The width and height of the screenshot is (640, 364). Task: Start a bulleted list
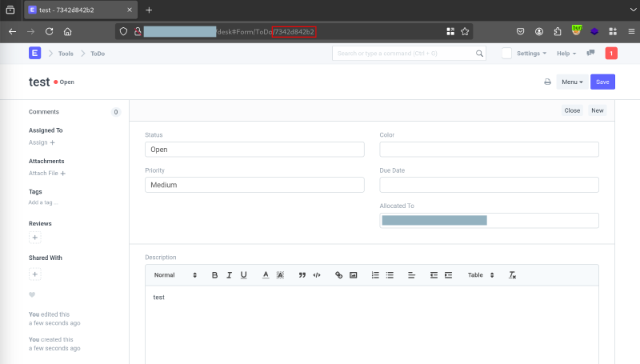tap(390, 275)
